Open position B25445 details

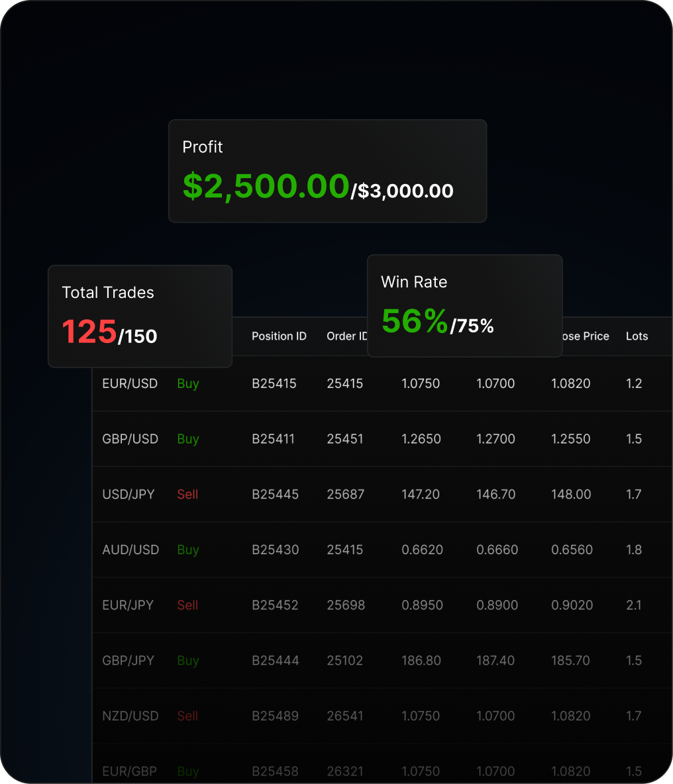pos(275,494)
